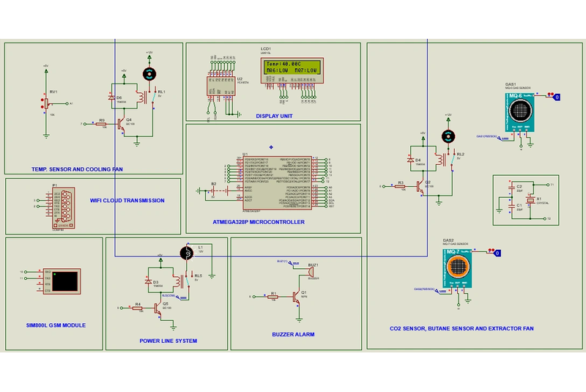
Task: Select resistor R3
Action: click(400, 186)
